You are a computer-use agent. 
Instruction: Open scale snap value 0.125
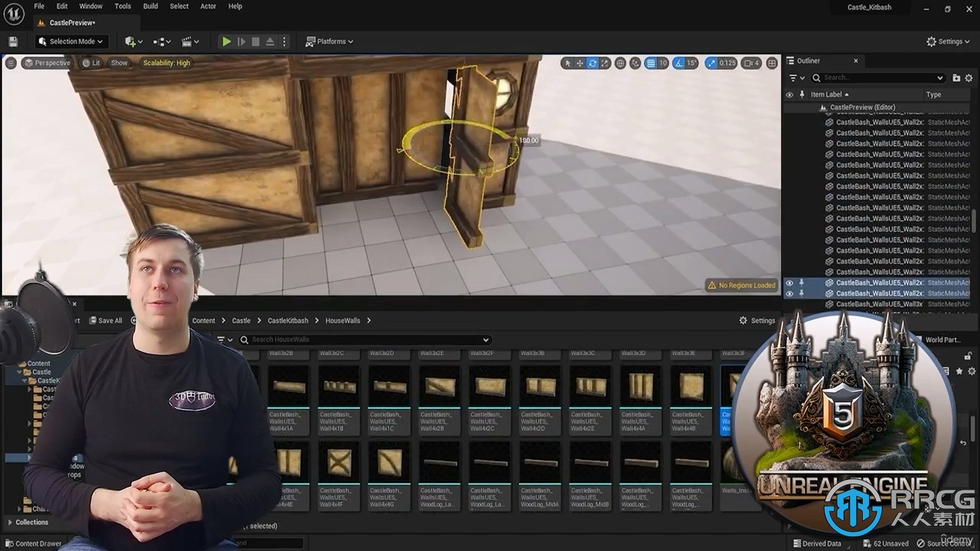(728, 63)
